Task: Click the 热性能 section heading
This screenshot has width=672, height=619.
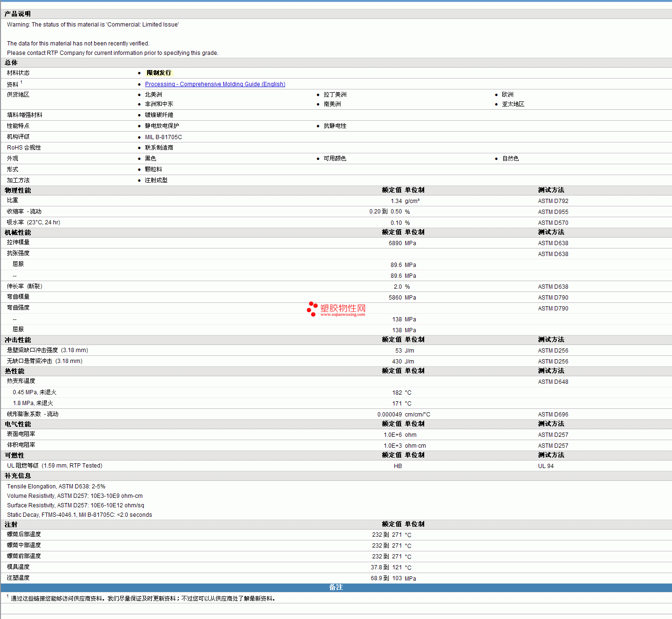Action: [x=15, y=371]
